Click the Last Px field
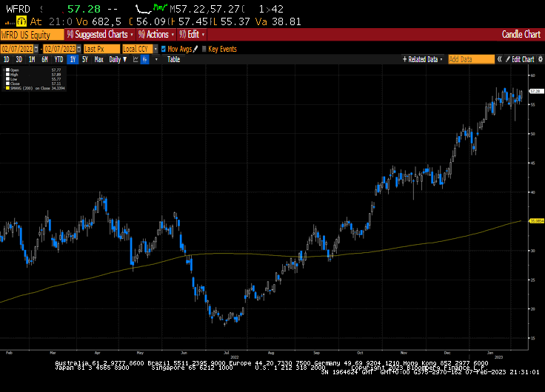Viewport: 545px width, 392px height. pyautogui.click(x=101, y=49)
